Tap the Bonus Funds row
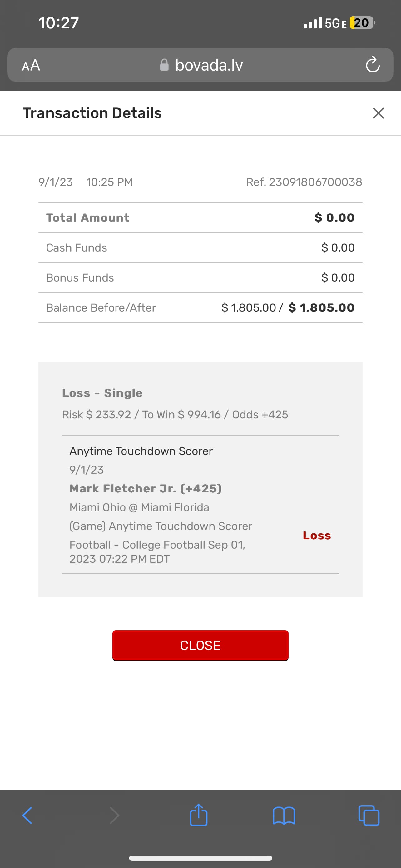Image resolution: width=401 pixels, height=868 pixels. (200, 278)
